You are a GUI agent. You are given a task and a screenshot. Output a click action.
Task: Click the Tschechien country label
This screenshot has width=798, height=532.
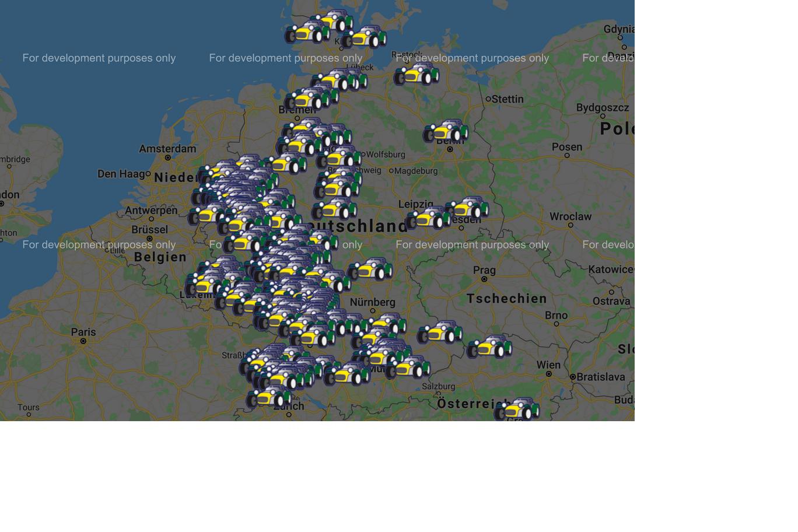pyautogui.click(x=506, y=299)
